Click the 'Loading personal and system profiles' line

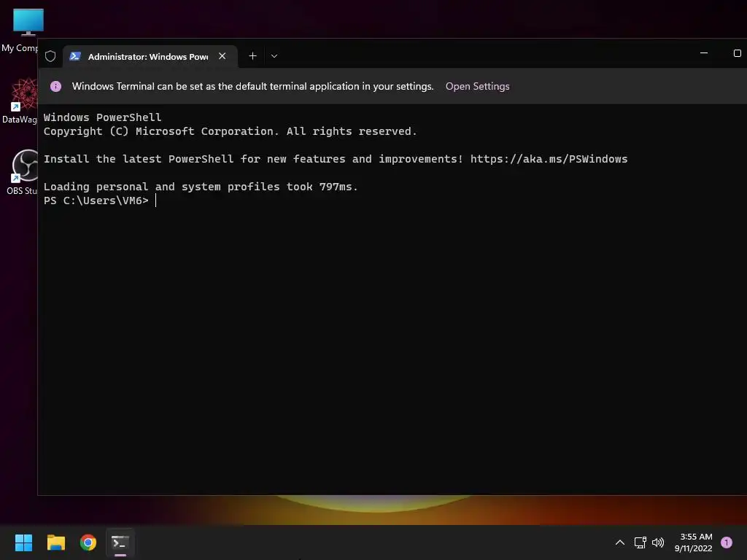201,187
